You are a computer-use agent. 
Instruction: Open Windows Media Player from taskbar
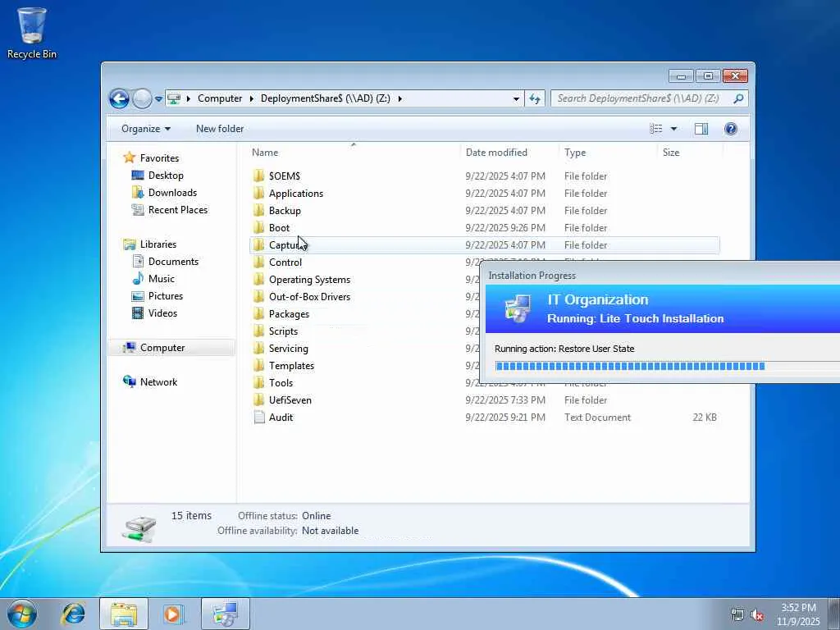click(x=174, y=614)
